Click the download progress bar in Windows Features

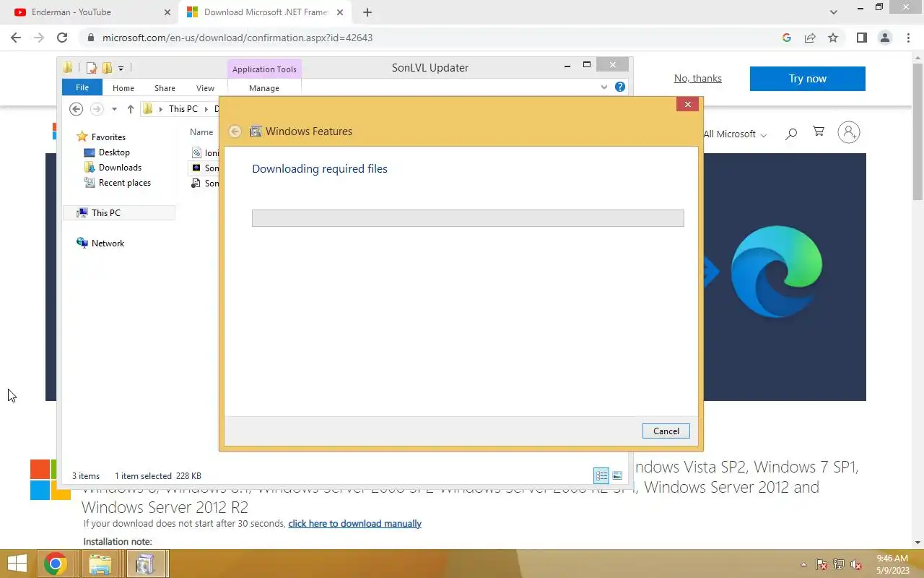[468, 218]
